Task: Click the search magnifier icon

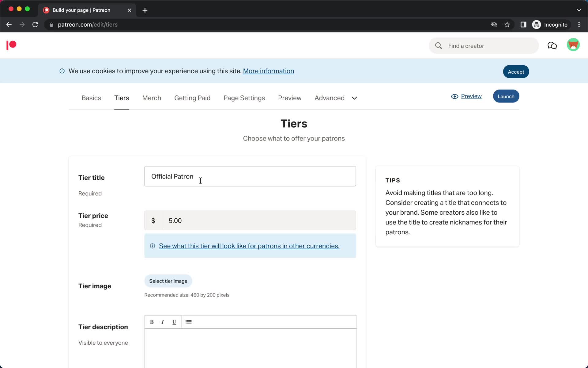Action: (439, 46)
